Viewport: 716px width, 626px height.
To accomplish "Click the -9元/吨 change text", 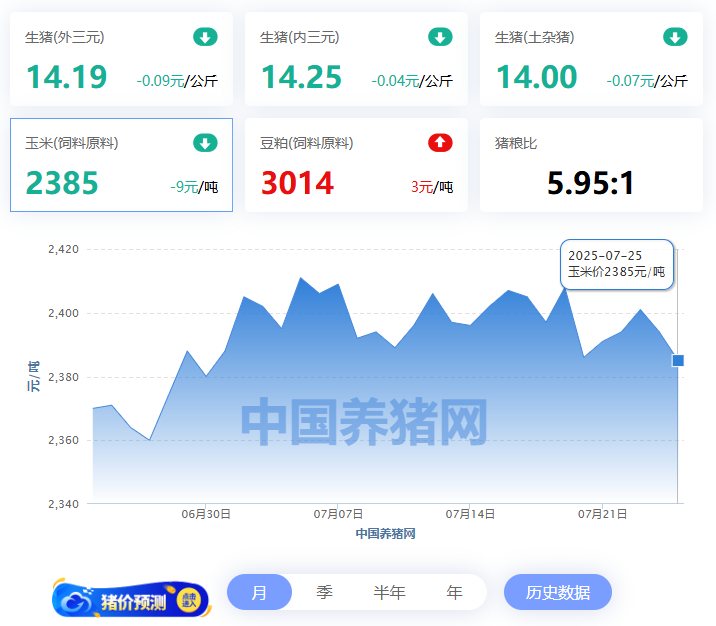I will tap(194, 187).
